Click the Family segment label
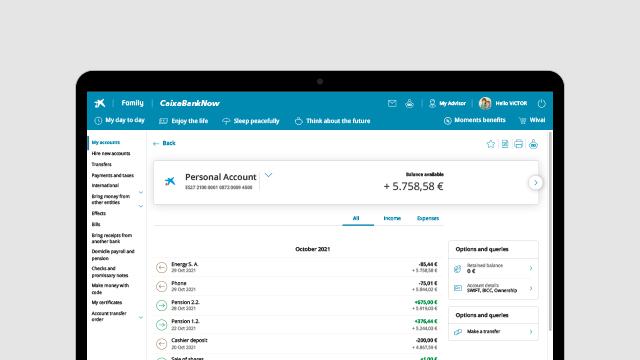This screenshot has height=360, width=640. click(x=132, y=103)
